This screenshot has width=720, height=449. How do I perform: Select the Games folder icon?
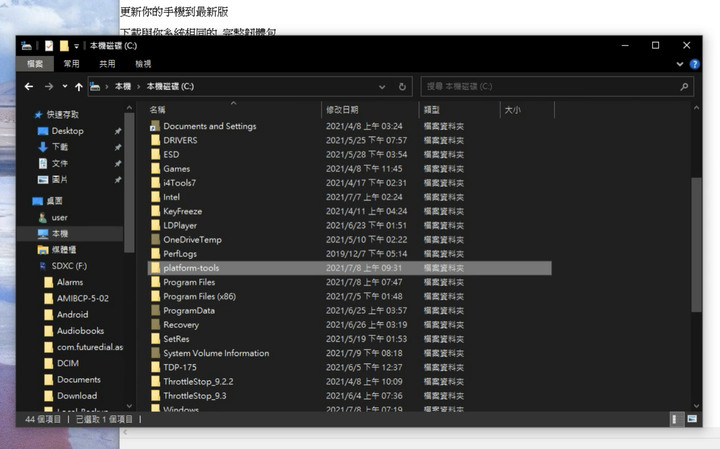pyautogui.click(x=155, y=168)
